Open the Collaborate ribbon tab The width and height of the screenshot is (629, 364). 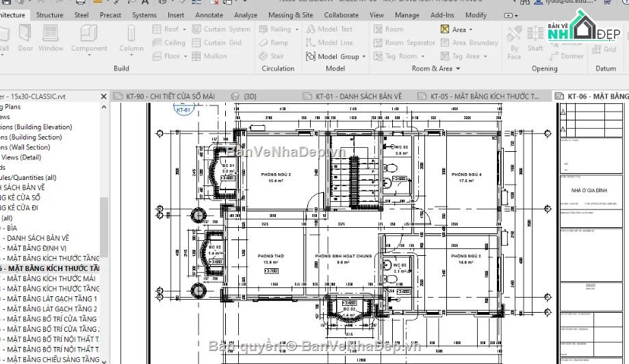(341, 15)
